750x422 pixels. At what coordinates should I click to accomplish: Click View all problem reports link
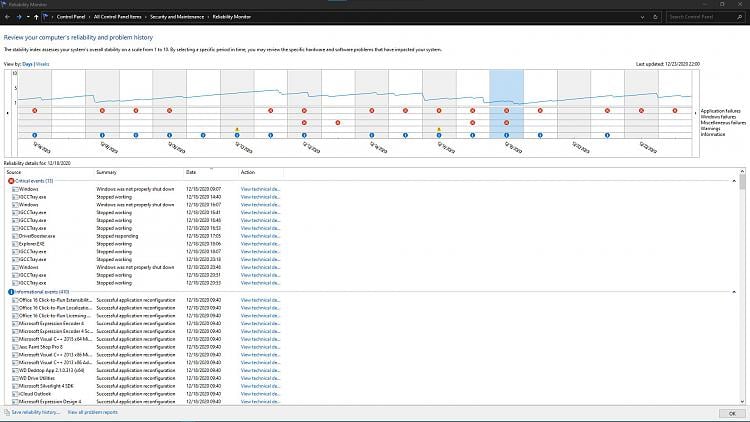click(x=92, y=412)
